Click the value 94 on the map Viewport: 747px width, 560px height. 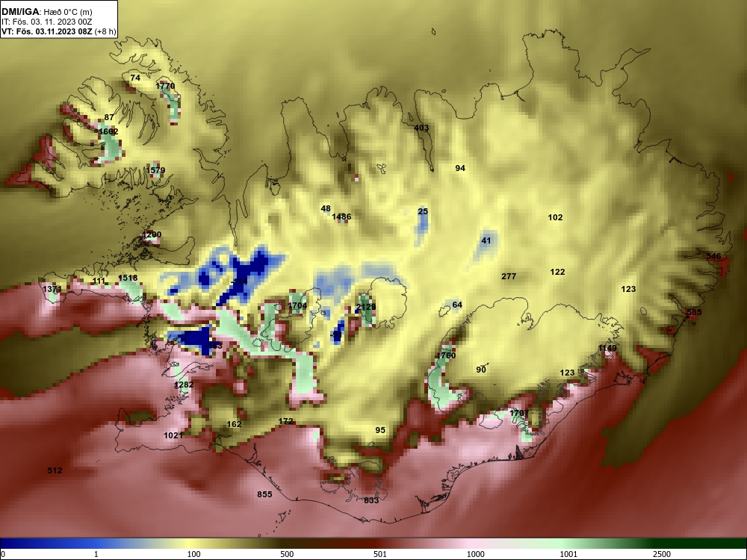(460, 168)
